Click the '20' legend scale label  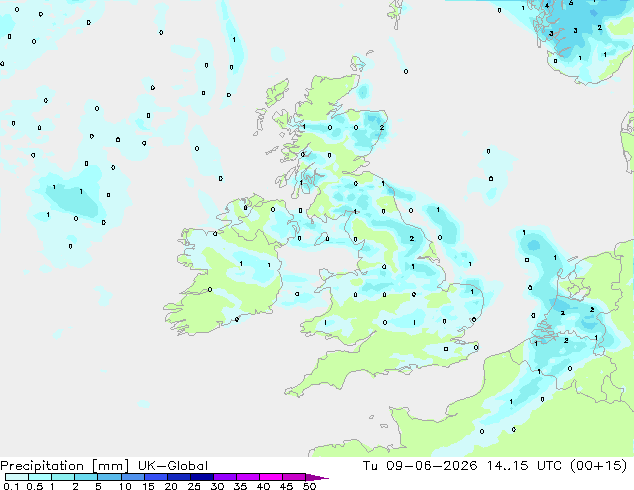pyautogui.click(x=171, y=486)
